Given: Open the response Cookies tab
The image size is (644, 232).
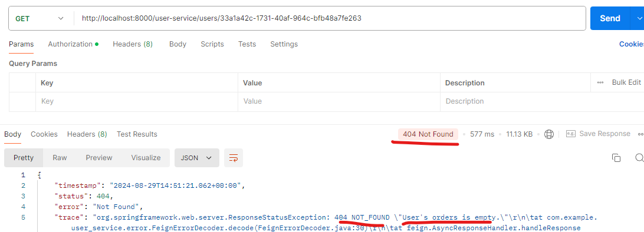Looking at the screenshot, I should coord(44,134).
